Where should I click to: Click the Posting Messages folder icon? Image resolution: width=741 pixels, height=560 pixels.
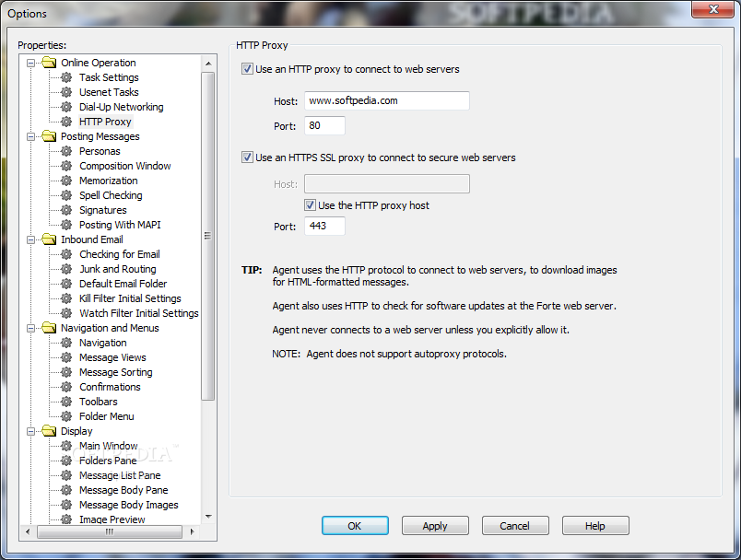[x=49, y=136]
